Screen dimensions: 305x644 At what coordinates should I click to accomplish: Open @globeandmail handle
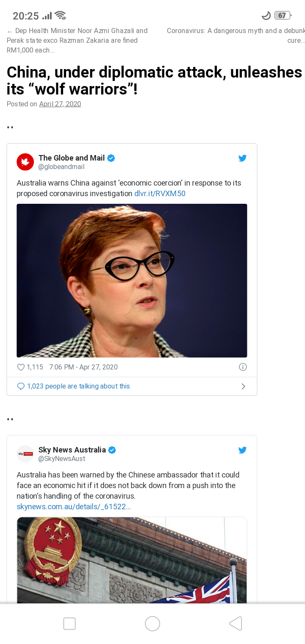[61, 167]
